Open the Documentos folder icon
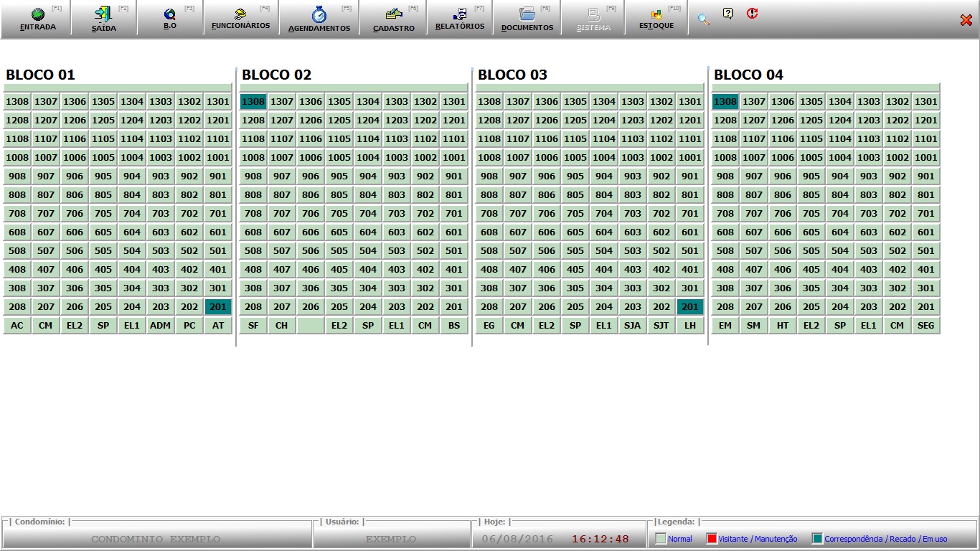This screenshot has height=551, width=980. pos(527,19)
